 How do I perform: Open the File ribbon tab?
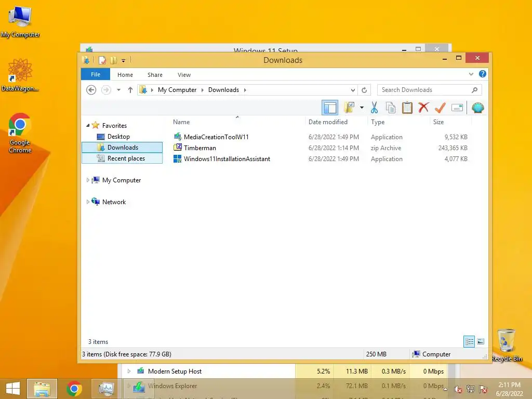coord(96,74)
